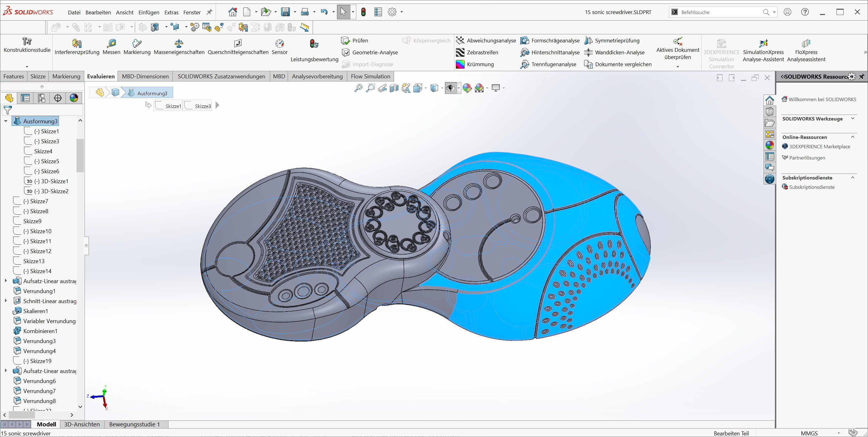Run Interferenzprüfung interference check
This screenshot has height=437, width=868.
(x=77, y=43)
